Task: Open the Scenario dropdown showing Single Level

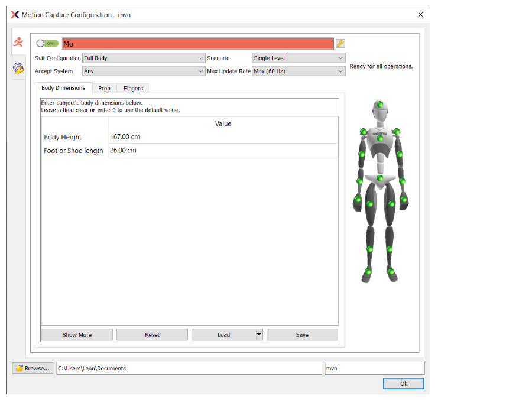Action: click(299, 58)
